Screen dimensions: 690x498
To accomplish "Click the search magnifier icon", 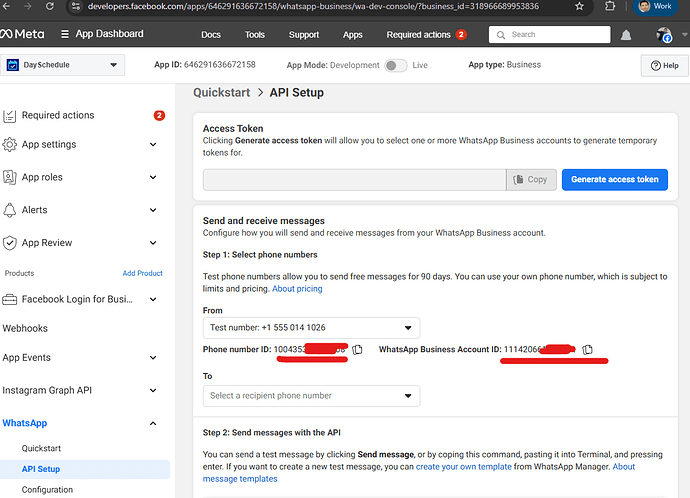I will click(501, 35).
